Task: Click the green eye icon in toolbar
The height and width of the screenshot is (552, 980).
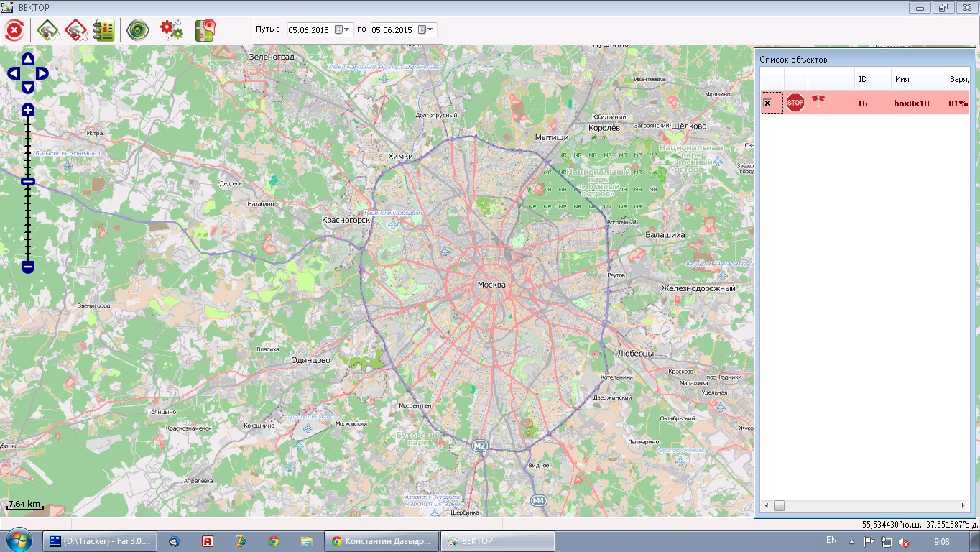Action: tap(137, 30)
